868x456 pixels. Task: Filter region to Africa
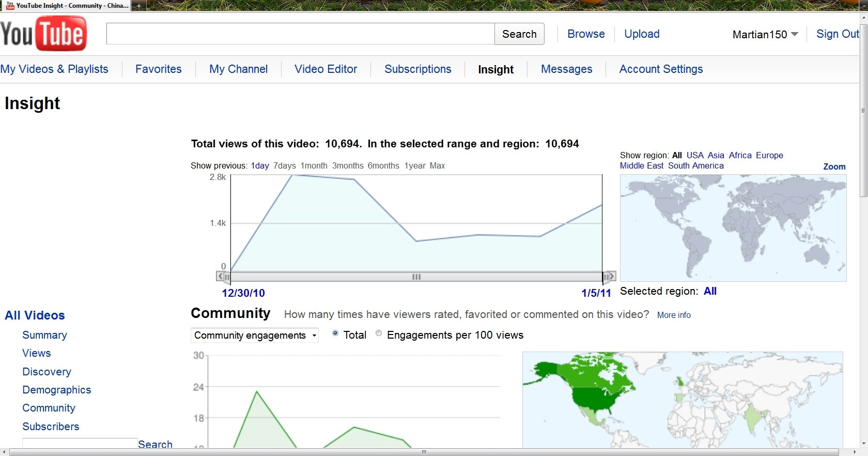pos(740,155)
